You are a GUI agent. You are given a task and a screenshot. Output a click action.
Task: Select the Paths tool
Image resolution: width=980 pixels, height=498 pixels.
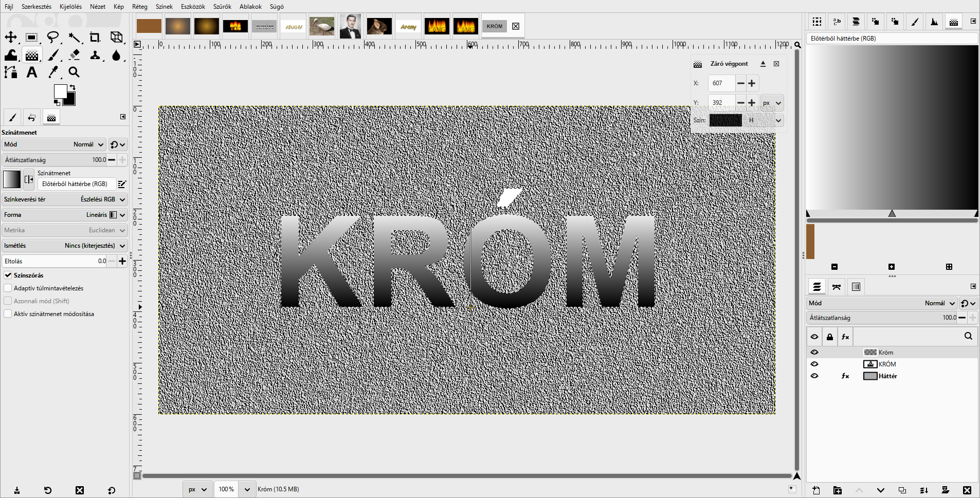[x=11, y=72]
